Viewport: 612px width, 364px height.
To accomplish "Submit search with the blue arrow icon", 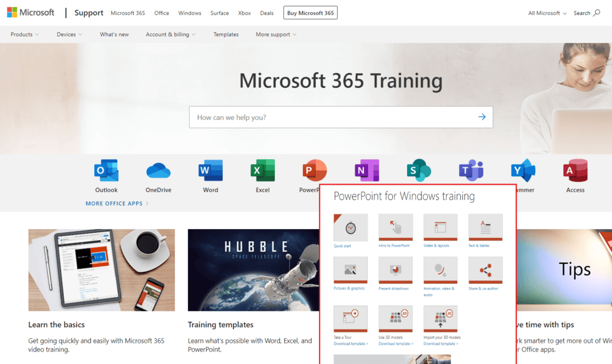I will tap(482, 117).
